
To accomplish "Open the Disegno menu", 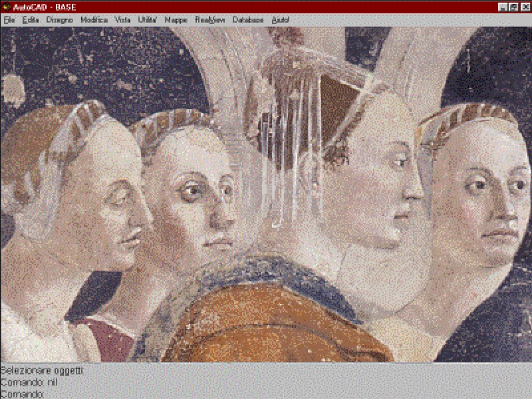I will tap(60, 20).
